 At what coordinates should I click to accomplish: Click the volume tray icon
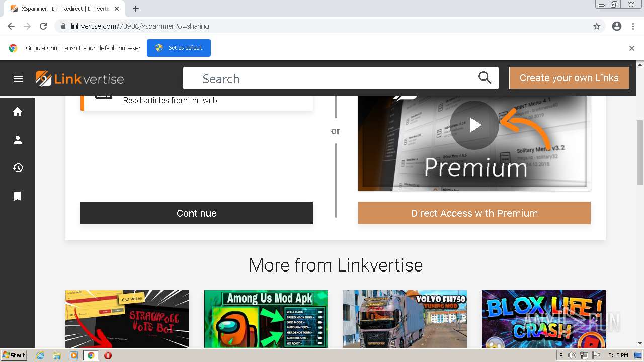pyautogui.click(x=572, y=355)
